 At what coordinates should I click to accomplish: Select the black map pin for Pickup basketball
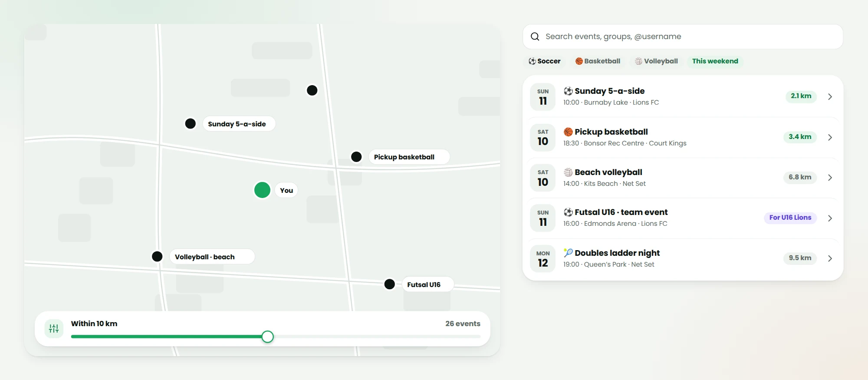pyautogui.click(x=356, y=157)
